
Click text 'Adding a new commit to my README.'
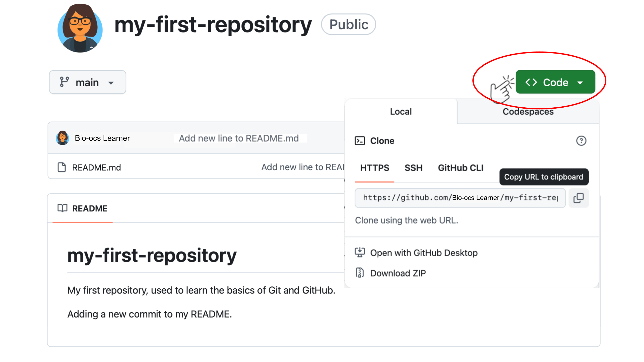point(150,314)
